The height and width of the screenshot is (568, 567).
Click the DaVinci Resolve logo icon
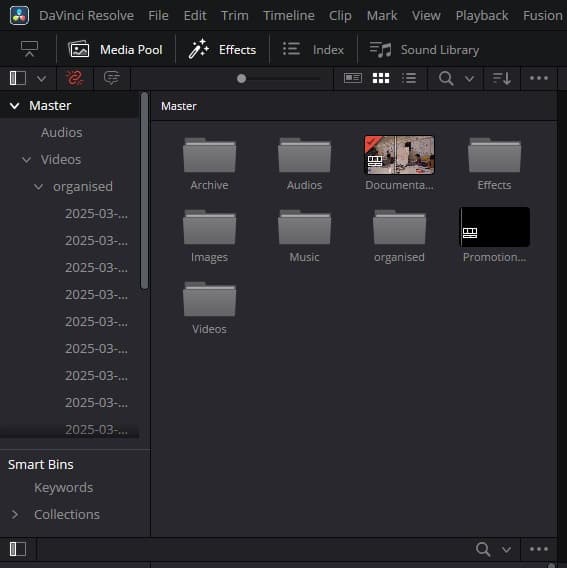[x=20, y=16]
